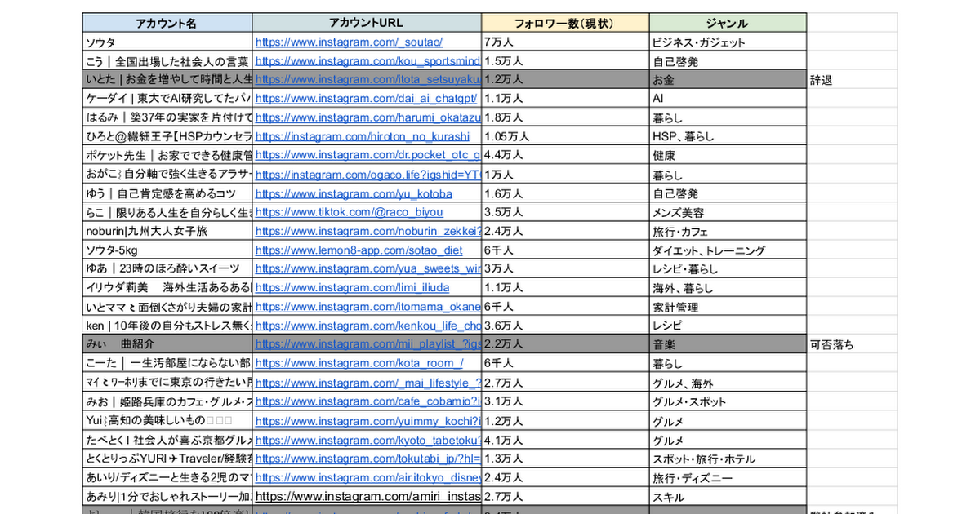Select the noburin account name cell

coord(167,231)
